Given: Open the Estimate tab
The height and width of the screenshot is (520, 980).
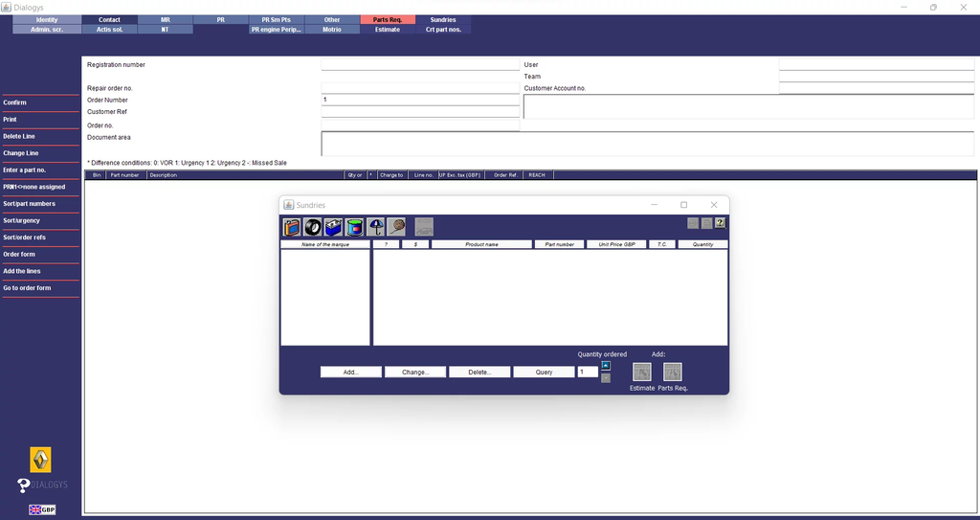Looking at the screenshot, I should pyautogui.click(x=388, y=30).
